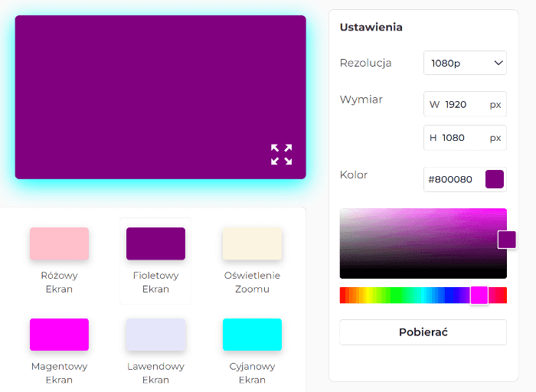Open the Rezolucja 1080p dropdown
The image size is (536, 392).
click(x=465, y=63)
